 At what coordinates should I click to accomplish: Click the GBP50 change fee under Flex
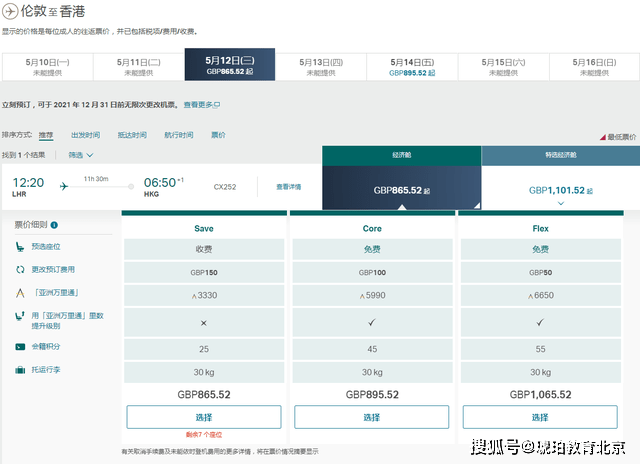click(540, 273)
